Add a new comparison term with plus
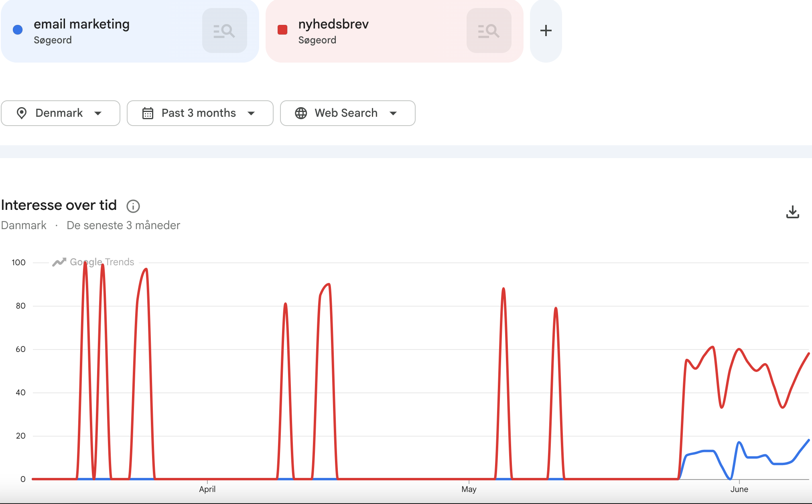The image size is (812, 504). (x=546, y=30)
